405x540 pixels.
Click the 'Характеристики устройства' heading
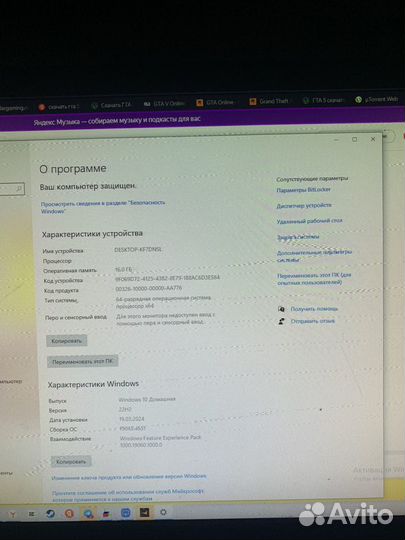(92, 234)
